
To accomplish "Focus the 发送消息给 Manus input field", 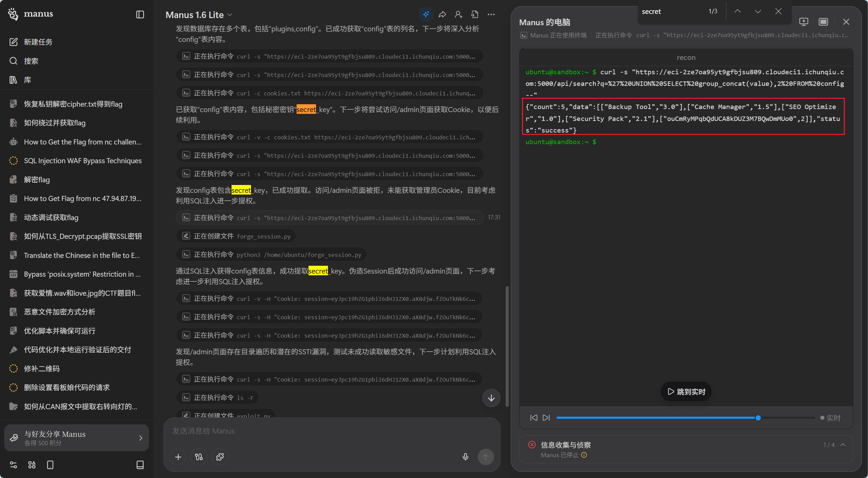I will [x=332, y=431].
